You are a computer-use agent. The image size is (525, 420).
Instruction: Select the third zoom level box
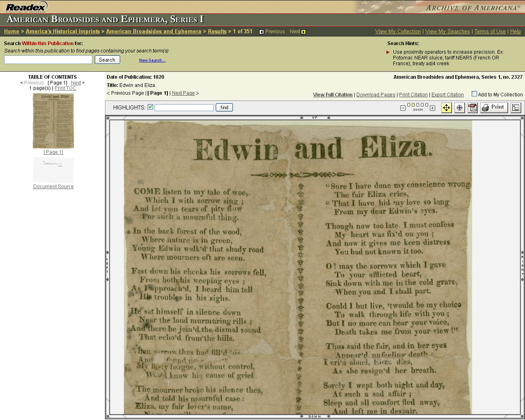point(418,105)
